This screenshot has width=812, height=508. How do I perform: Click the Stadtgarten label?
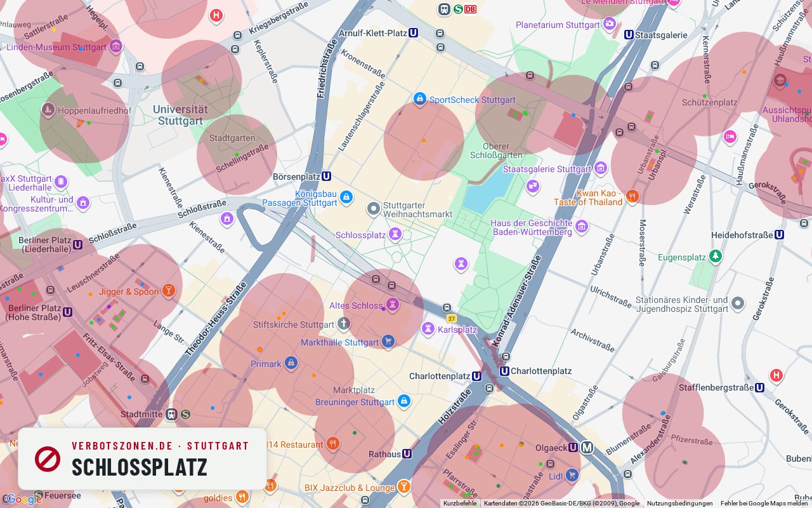point(232,138)
